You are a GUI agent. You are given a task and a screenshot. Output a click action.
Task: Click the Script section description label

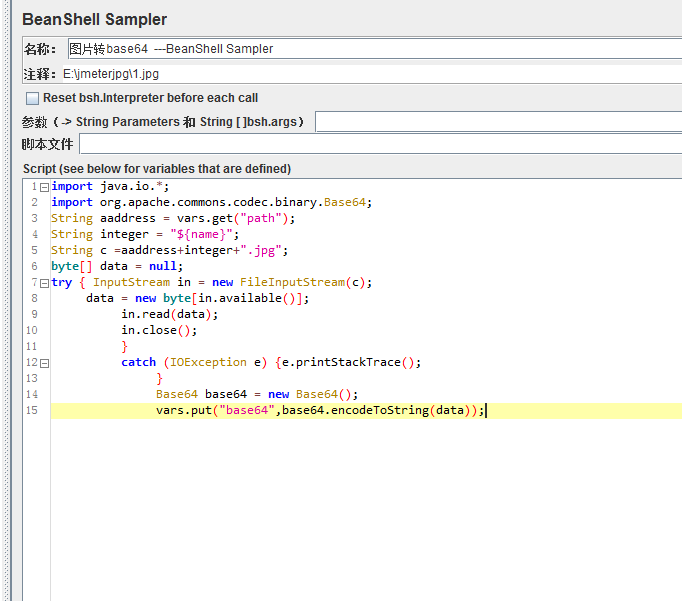click(157, 169)
